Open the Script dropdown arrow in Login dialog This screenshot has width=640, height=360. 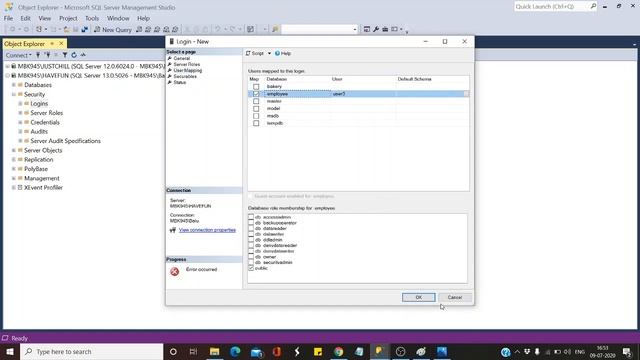[x=269, y=53]
